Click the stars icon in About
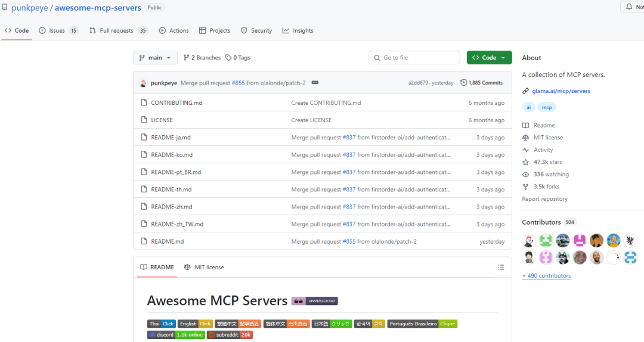This screenshot has width=644, height=342. tap(525, 162)
